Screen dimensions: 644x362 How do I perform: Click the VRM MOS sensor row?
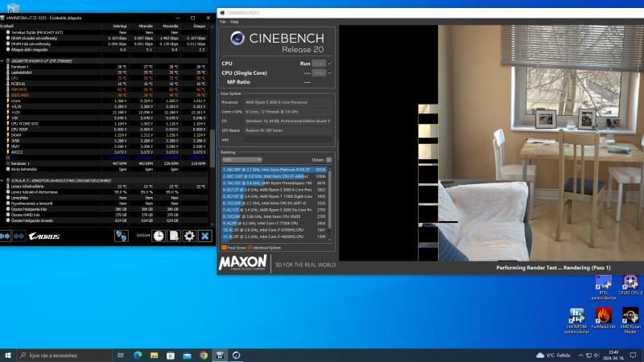[x=105, y=89]
